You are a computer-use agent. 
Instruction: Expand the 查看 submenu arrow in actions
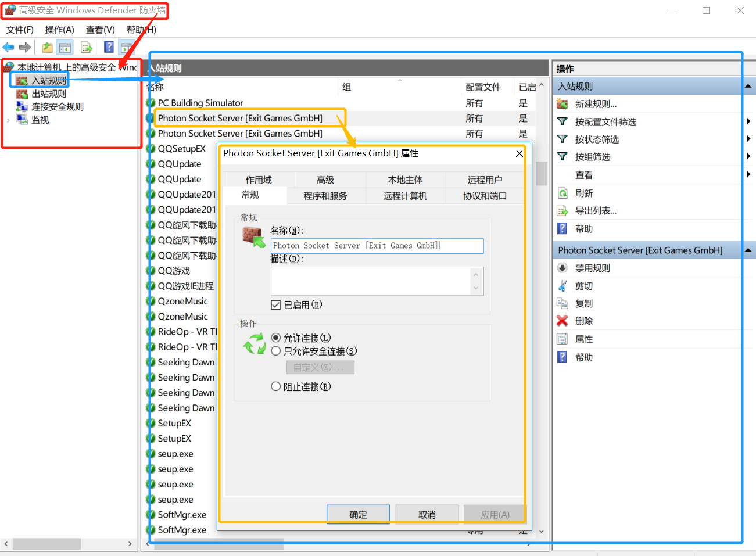748,174
